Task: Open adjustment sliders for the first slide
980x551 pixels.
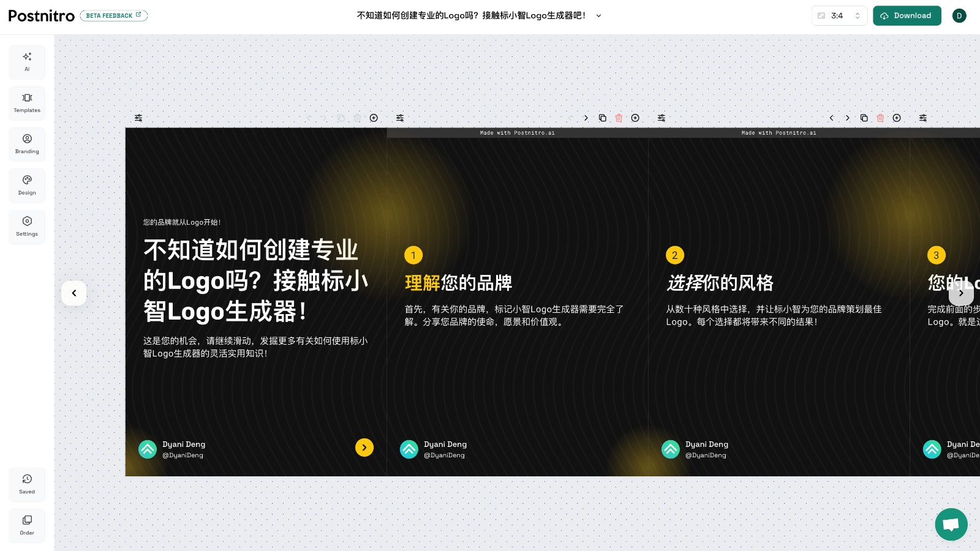Action: 138,118
